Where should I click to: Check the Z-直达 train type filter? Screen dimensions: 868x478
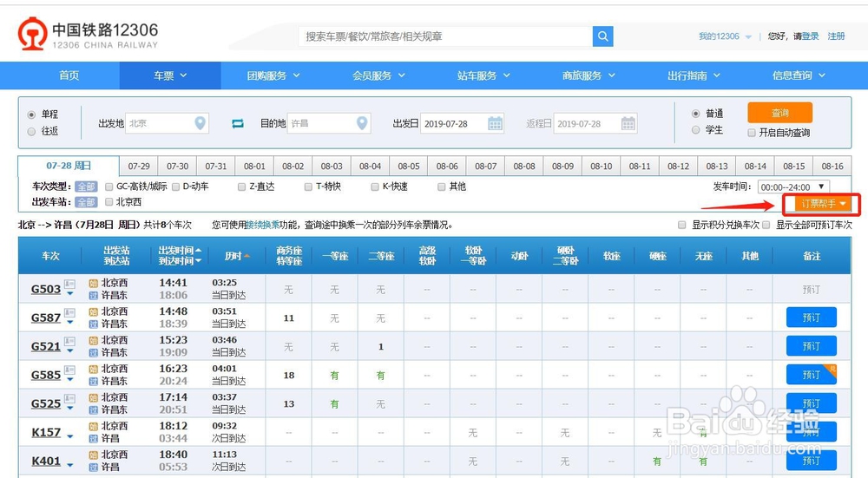[242, 187]
